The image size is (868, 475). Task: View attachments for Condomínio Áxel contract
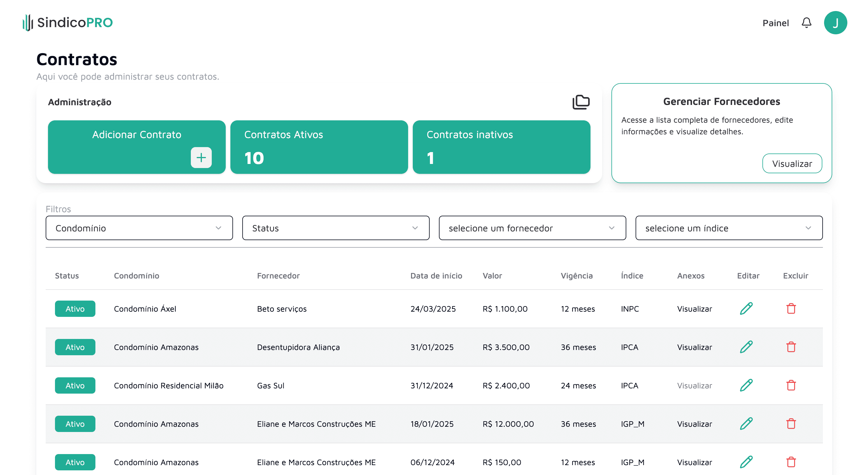[x=694, y=309]
